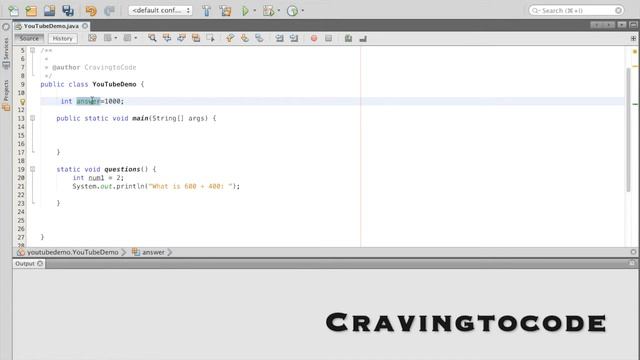The width and height of the screenshot is (640, 360).
Task: Build the project with the hammer icon
Action: tap(207, 11)
